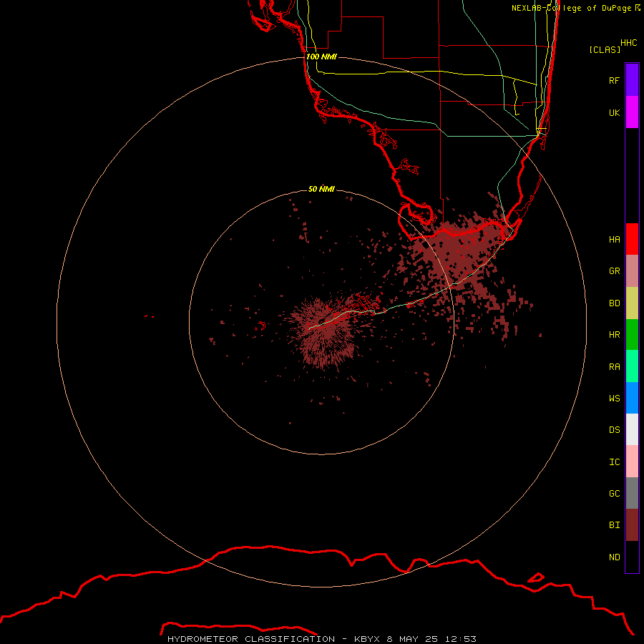Click the IC legend label
The height and width of the screenshot is (644, 644).
pos(615,462)
